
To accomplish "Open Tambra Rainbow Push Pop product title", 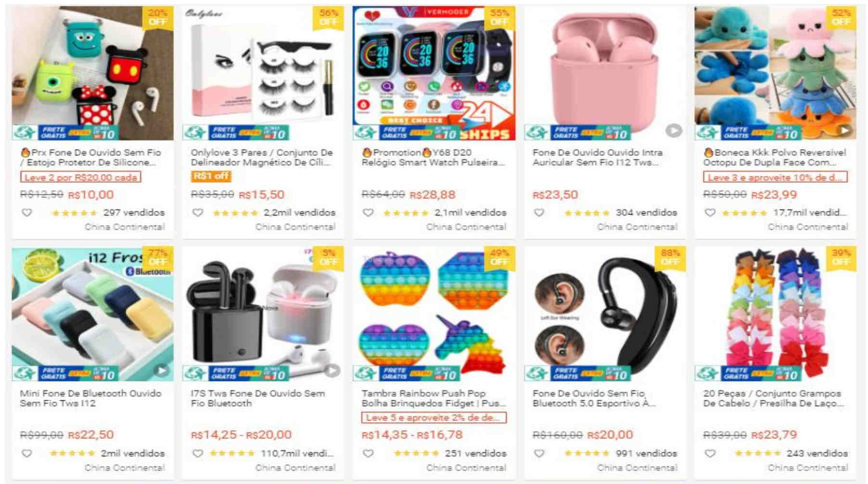I will (x=433, y=398).
